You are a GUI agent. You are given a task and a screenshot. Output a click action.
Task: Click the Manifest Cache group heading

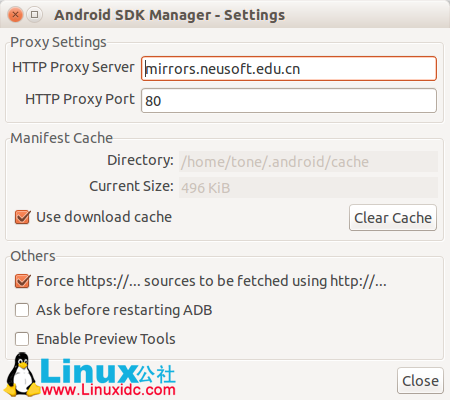(x=62, y=138)
